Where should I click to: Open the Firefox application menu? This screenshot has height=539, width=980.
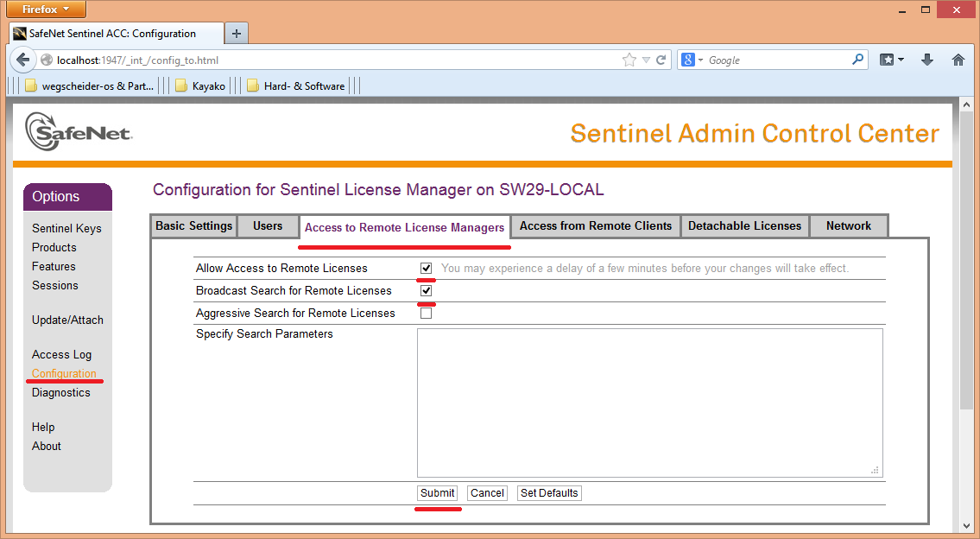[x=46, y=10]
